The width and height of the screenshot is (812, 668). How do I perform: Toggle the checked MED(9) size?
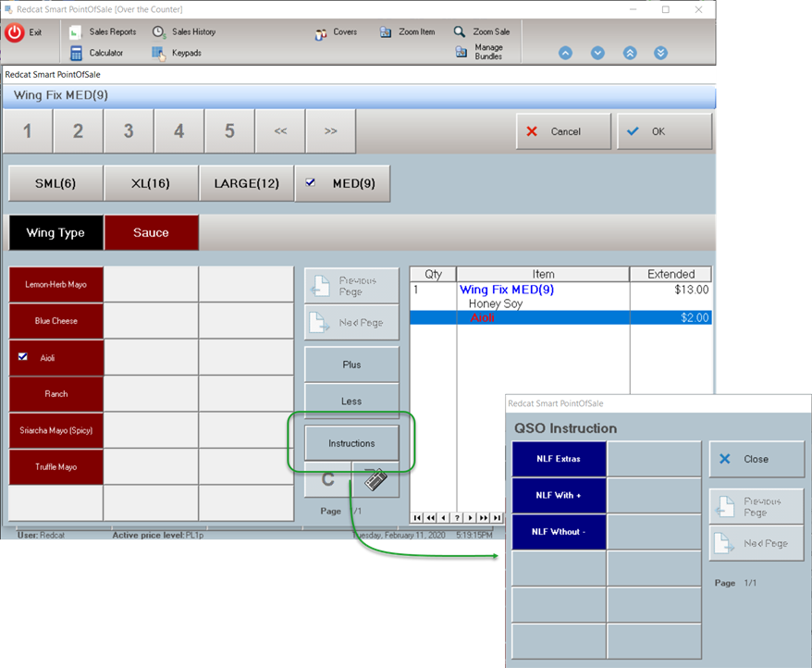342,183
